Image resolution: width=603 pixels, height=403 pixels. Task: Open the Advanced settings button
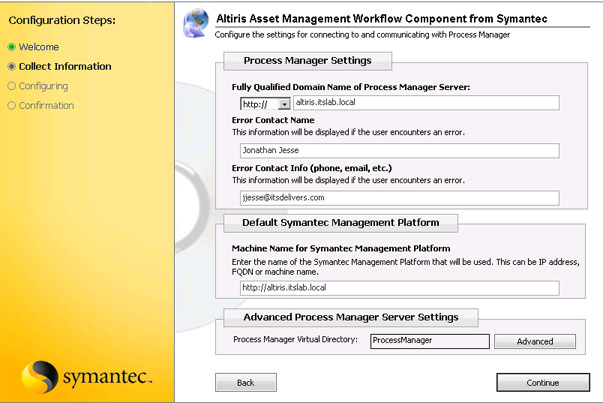pyautogui.click(x=535, y=341)
